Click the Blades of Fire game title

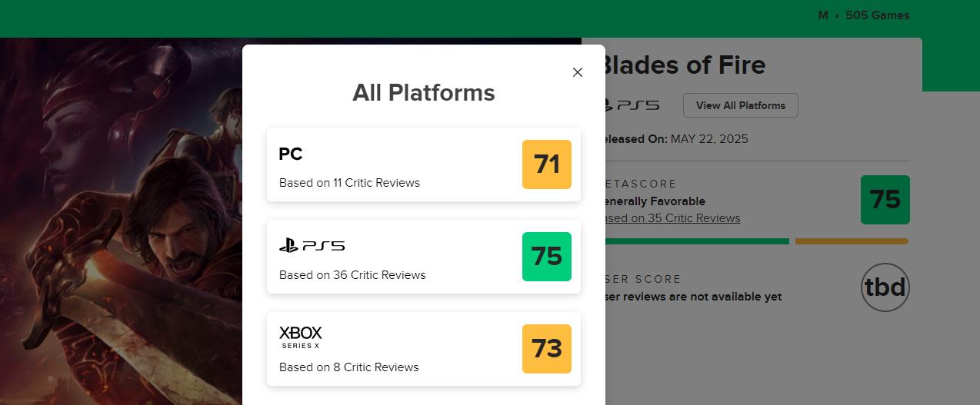(685, 65)
